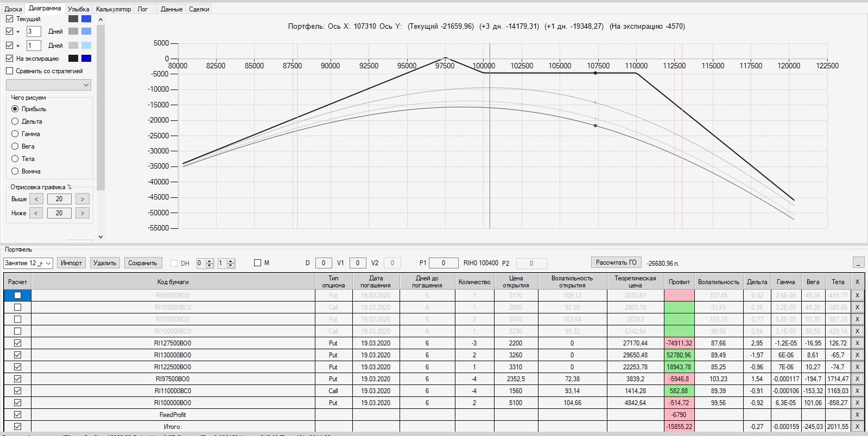Image resolution: width=868 pixels, height=436 pixels.
Task: Open the Калькулятор tab
Action: tap(113, 9)
